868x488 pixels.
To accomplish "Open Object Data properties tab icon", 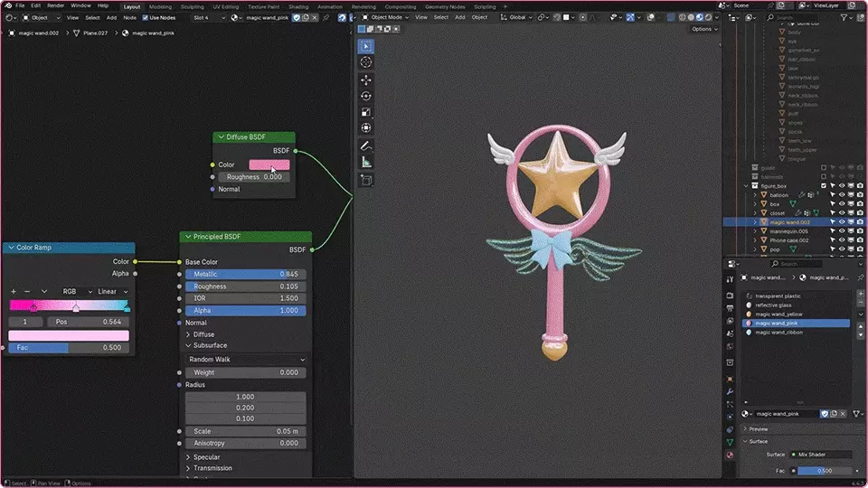I will pos(730,442).
